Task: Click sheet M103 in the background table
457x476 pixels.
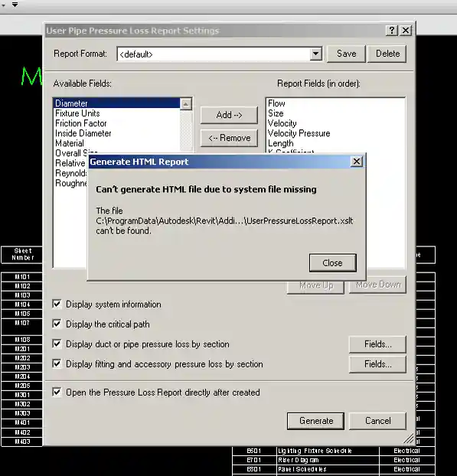Action: tap(22, 295)
